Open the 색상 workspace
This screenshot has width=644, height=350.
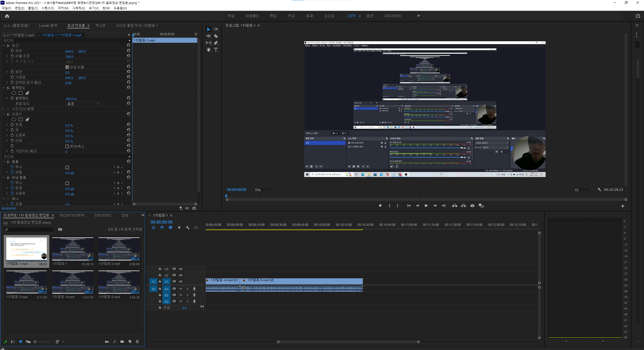[x=291, y=16]
